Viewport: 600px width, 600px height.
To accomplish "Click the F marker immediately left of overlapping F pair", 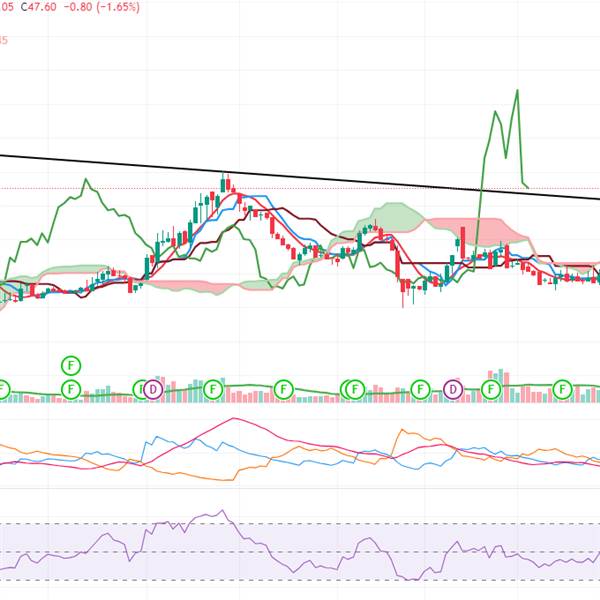I will 284,390.
